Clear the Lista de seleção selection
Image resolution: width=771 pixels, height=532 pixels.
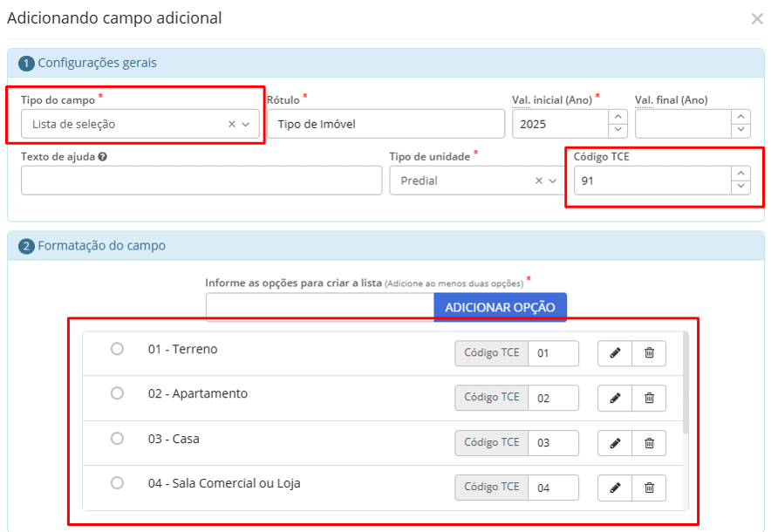(x=232, y=125)
